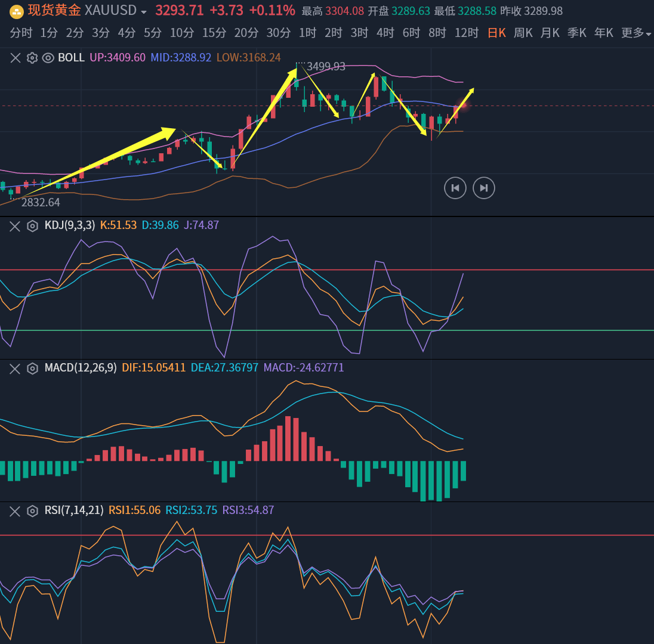Viewport: 654px width, 644px height.
Task: Close the KDJ indicator panel
Action: 16,225
